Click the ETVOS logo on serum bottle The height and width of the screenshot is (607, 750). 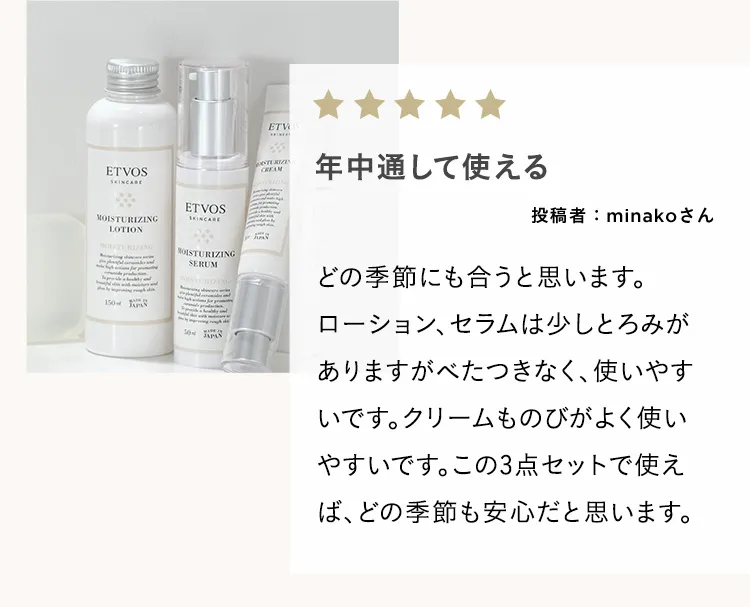(x=205, y=209)
